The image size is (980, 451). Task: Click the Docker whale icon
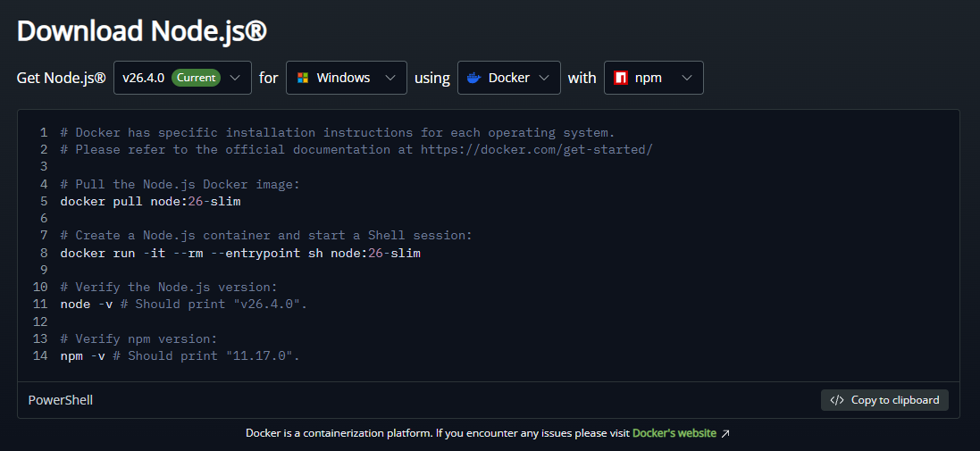tap(474, 78)
